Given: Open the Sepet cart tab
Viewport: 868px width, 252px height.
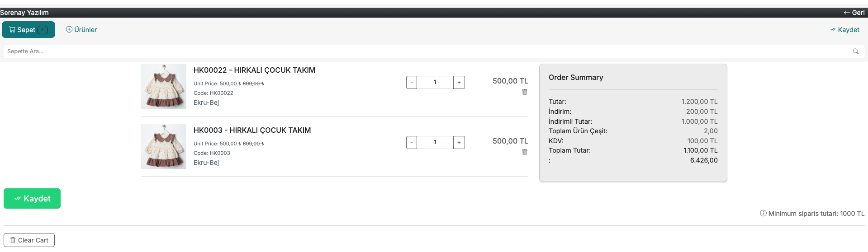Looking at the screenshot, I should [28, 30].
